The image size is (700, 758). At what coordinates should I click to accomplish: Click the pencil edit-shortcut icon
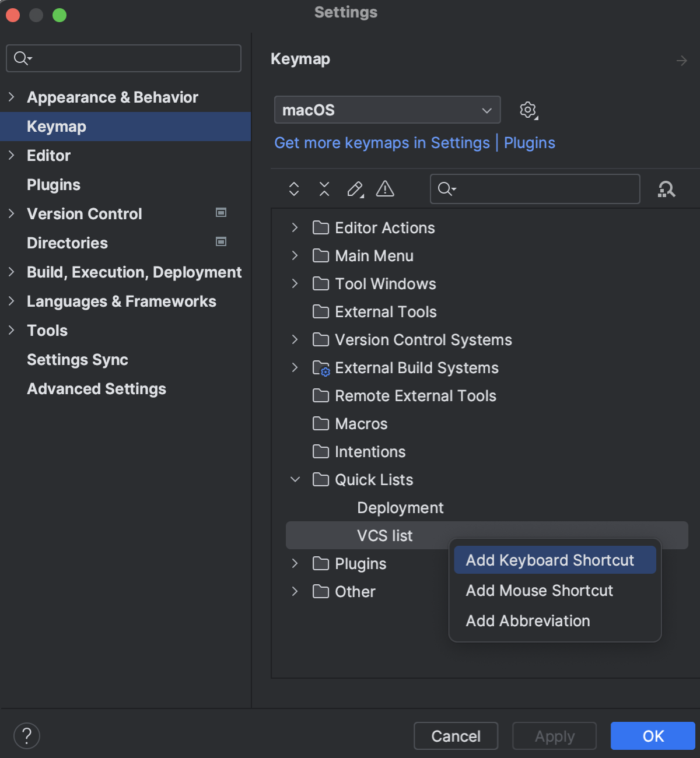[355, 189]
